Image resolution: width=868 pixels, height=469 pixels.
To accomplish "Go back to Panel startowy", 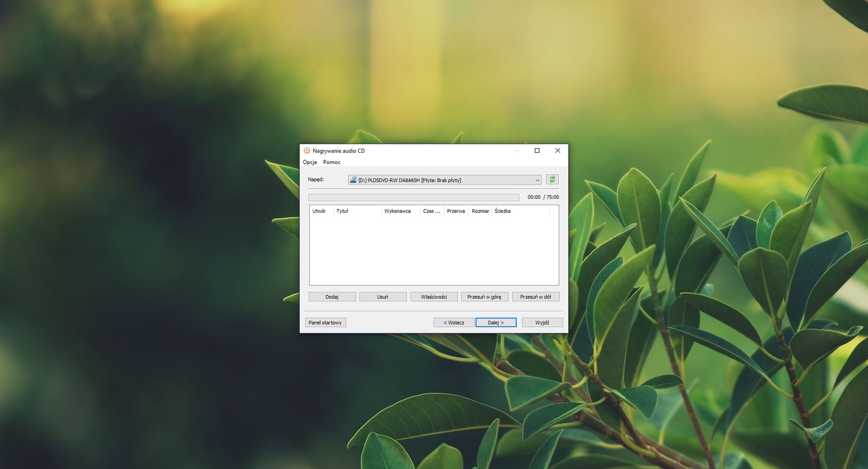I will tap(325, 322).
